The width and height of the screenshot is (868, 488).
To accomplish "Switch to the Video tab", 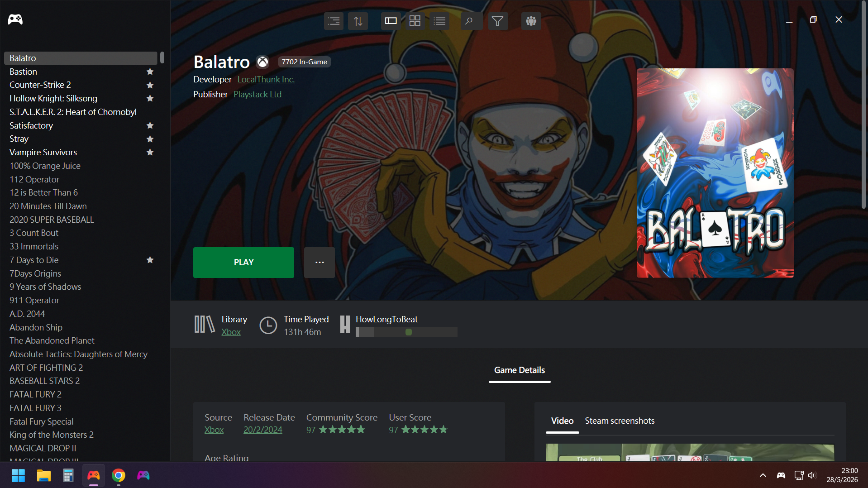I will tap(562, 421).
